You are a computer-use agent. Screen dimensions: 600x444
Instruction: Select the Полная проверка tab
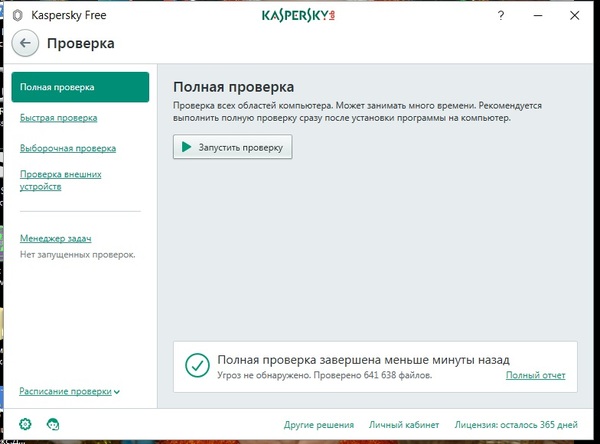[80, 87]
